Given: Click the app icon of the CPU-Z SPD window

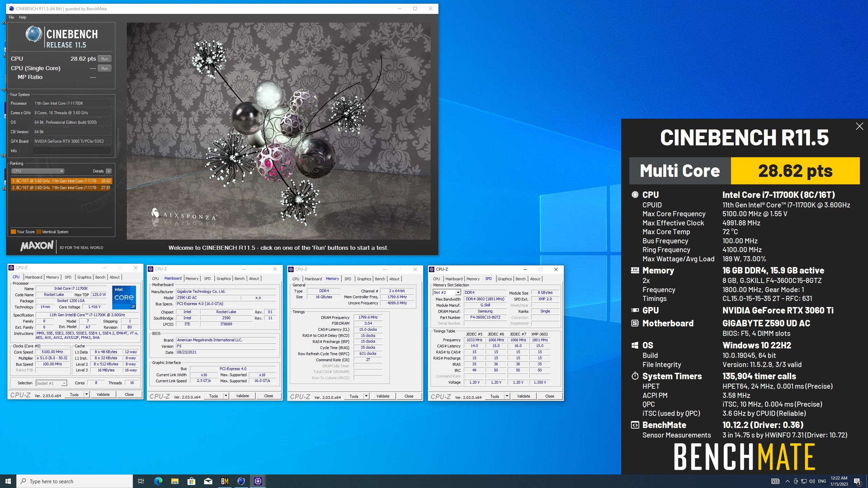Looking at the screenshot, I should 432,269.
